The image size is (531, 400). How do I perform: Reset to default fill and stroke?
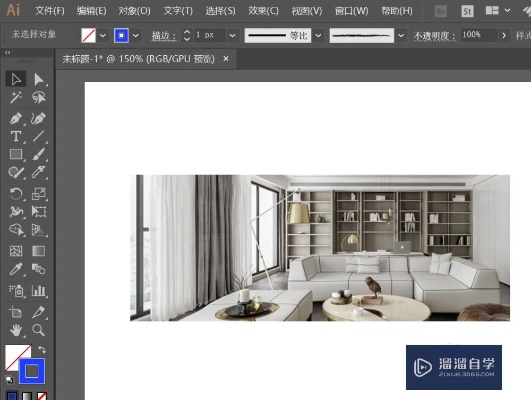tap(9, 380)
